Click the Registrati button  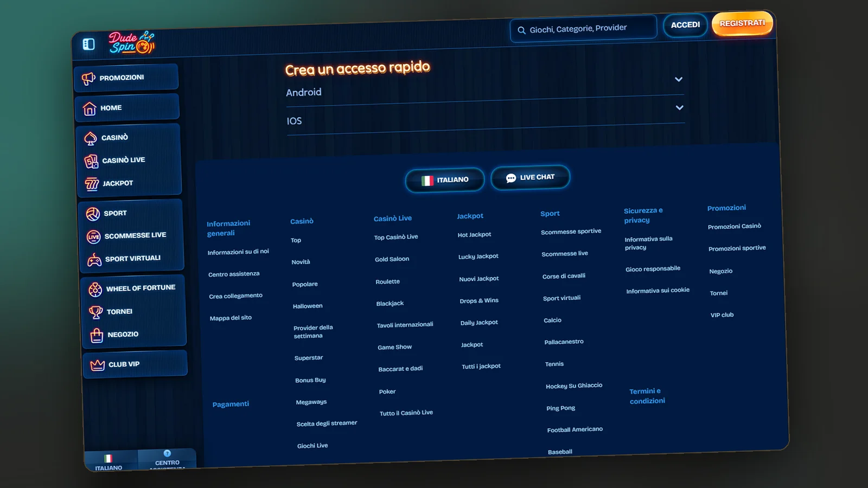pos(742,23)
